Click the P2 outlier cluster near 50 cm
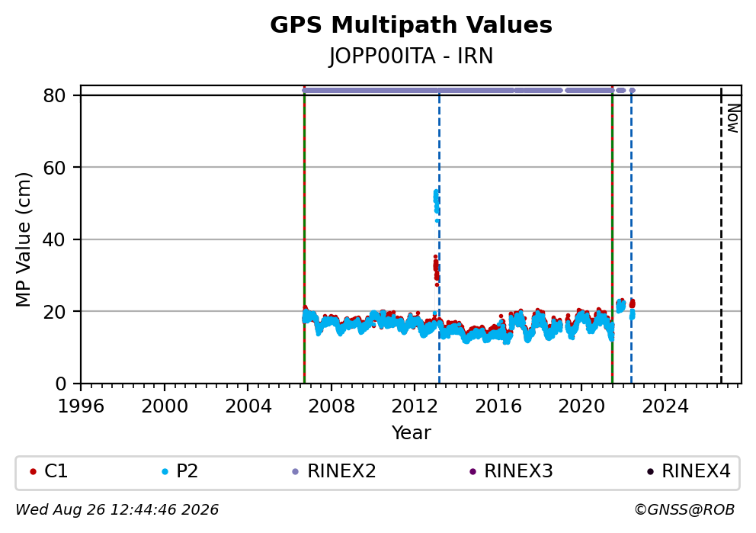The height and width of the screenshot is (533, 756). (437, 204)
